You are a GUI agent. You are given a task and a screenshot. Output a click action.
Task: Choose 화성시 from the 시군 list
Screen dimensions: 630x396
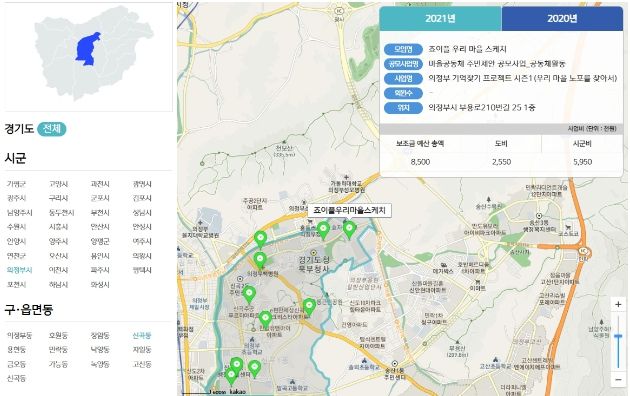(100, 285)
